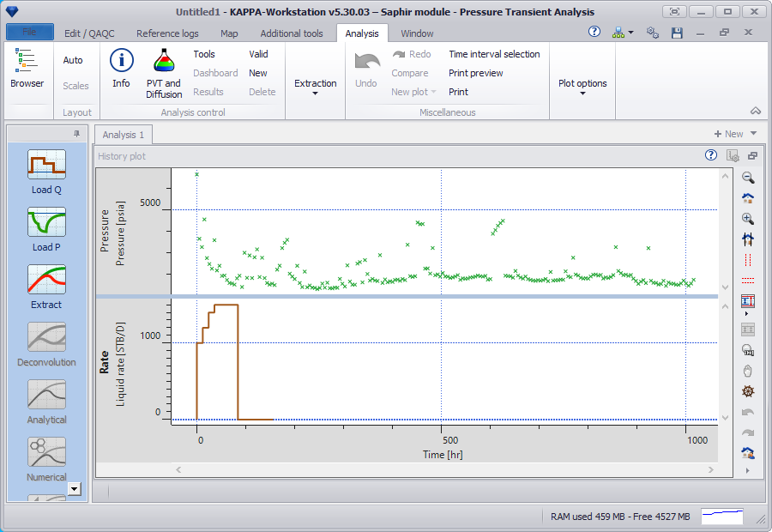Click the Time [hr] axis label
Viewport: 772px width, 532px height.
click(443, 454)
